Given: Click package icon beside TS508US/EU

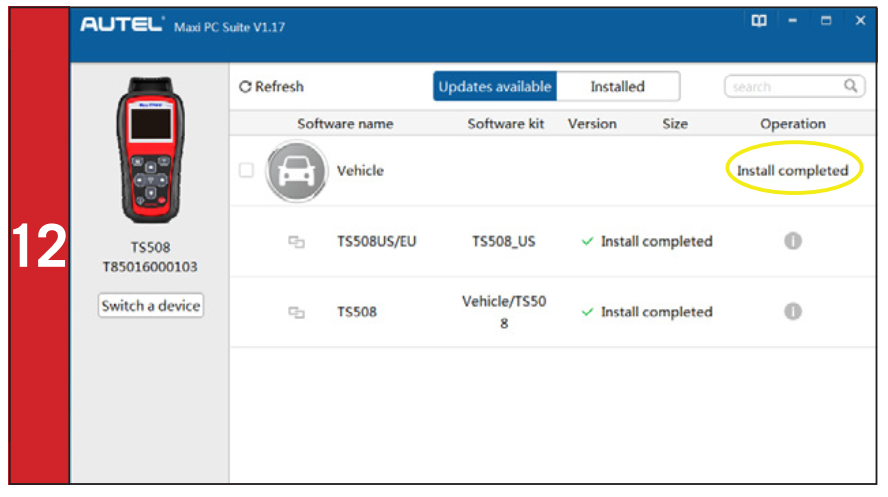Looking at the screenshot, I should (x=296, y=242).
